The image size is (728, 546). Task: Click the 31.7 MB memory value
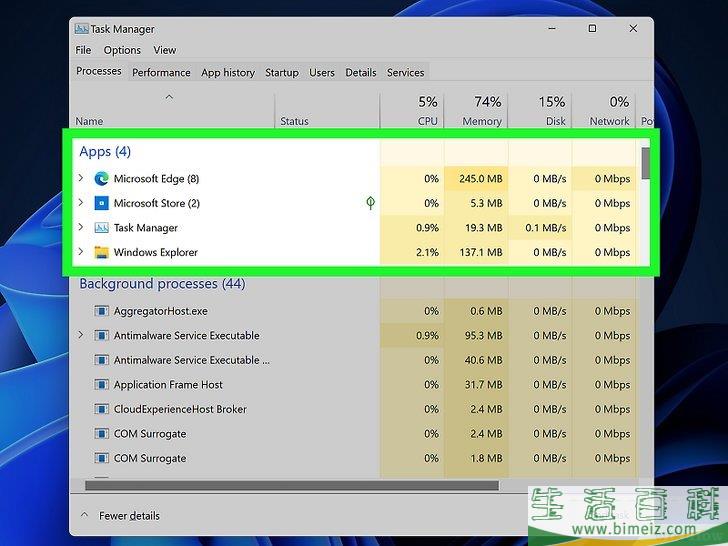(484, 384)
